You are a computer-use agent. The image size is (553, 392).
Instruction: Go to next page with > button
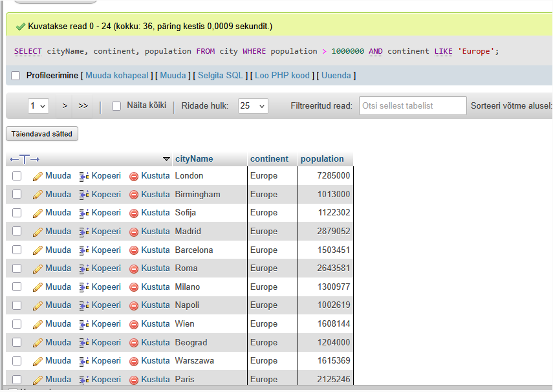click(65, 106)
